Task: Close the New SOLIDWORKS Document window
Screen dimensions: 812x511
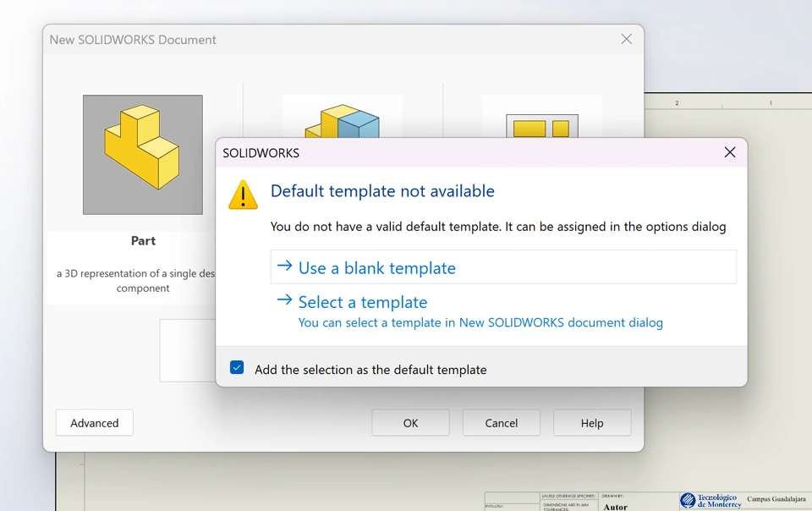Action: (626, 40)
